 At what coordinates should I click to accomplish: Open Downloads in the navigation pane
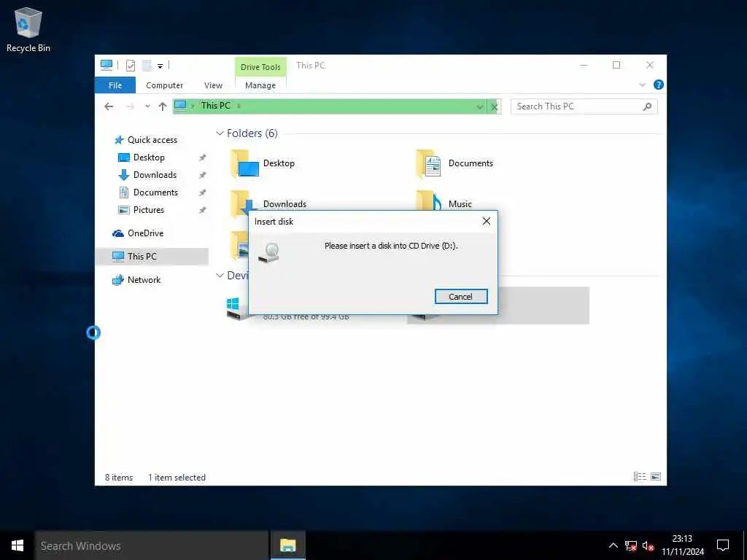[x=155, y=175]
